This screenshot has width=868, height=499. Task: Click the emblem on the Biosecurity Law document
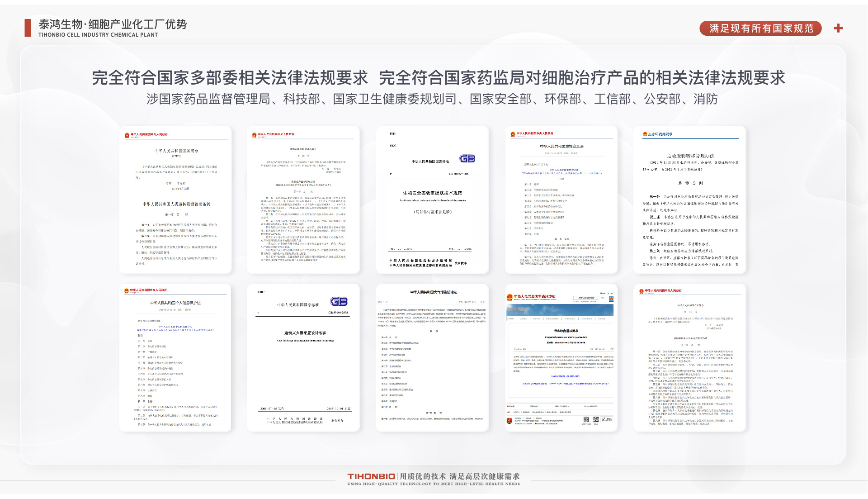point(513,134)
